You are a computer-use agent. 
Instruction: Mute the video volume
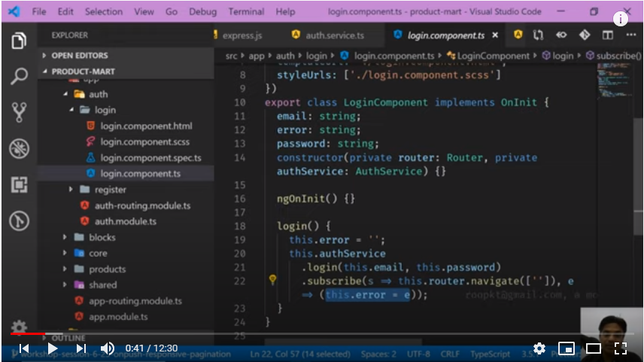[x=107, y=348]
